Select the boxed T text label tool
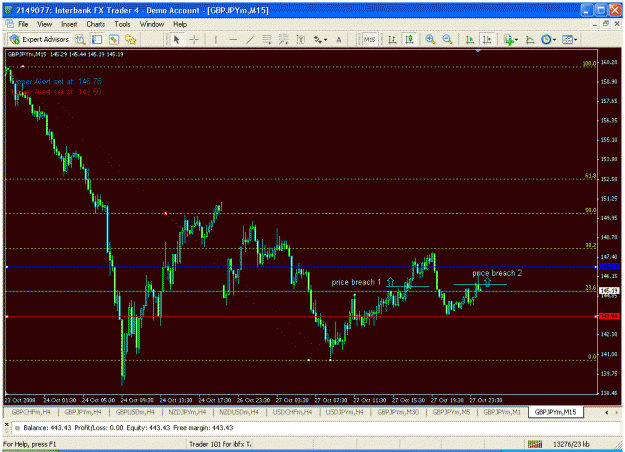Image resolution: width=625 pixels, height=452 pixels. tap(301, 39)
